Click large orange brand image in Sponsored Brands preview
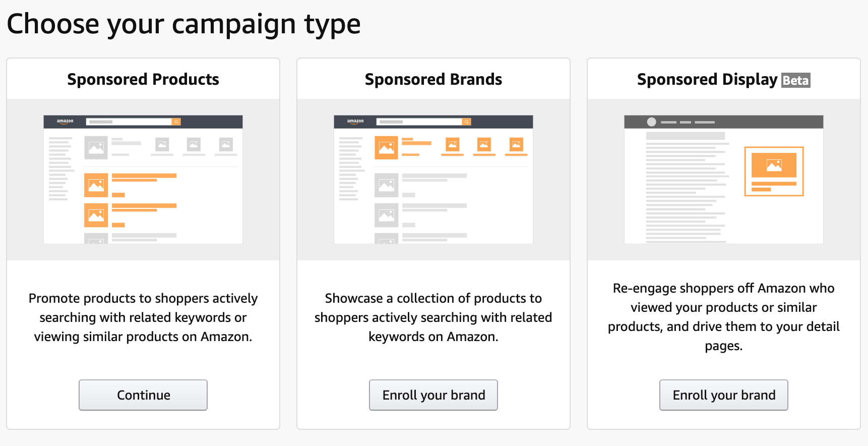The width and height of the screenshot is (868, 446). pyautogui.click(x=386, y=148)
